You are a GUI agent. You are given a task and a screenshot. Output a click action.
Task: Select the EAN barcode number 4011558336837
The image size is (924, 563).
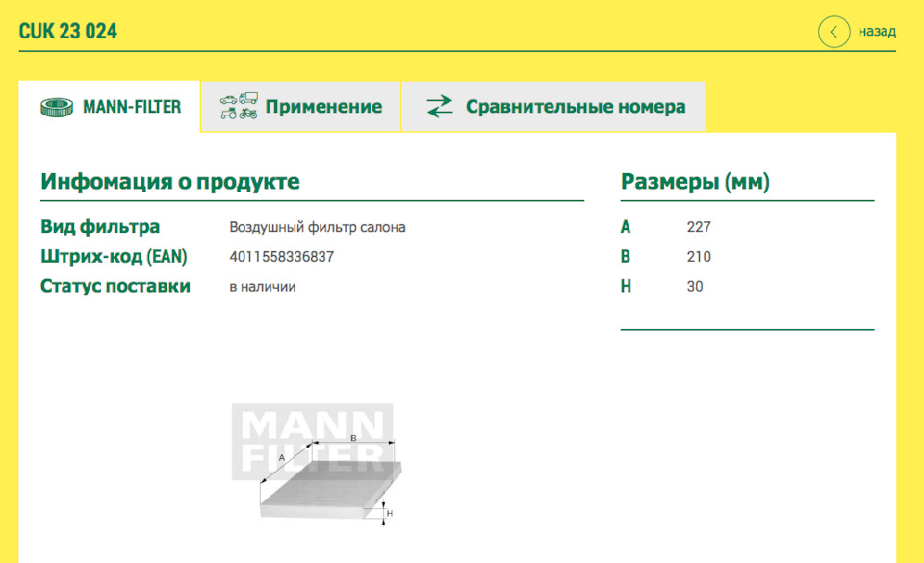[282, 257]
